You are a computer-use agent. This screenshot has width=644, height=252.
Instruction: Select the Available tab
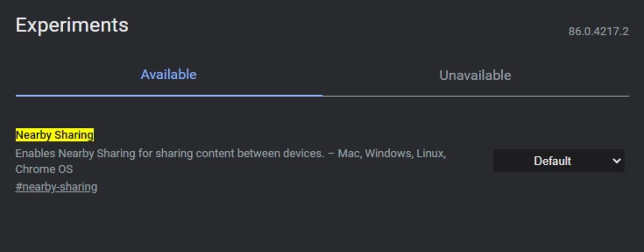[168, 75]
